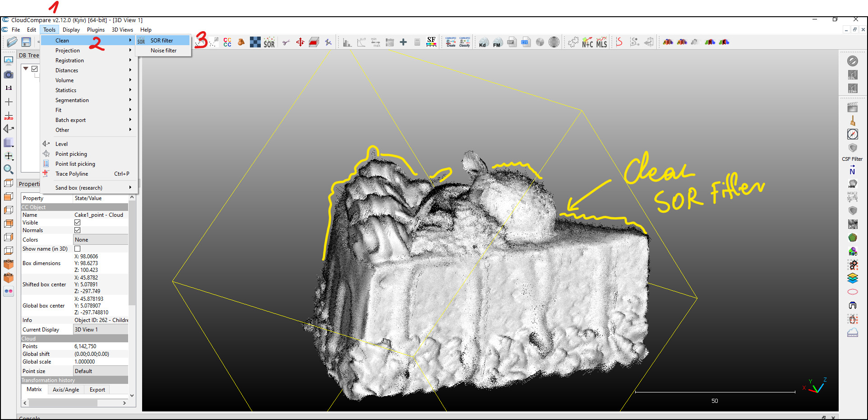Viewport: 868px width, 420px height.
Task: Open the Point size Default dropdown
Action: [101, 371]
